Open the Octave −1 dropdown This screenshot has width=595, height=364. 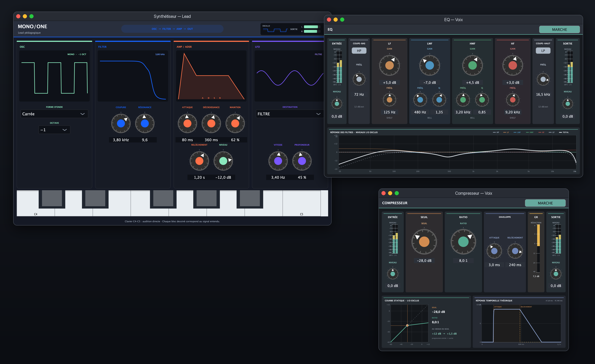(54, 130)
